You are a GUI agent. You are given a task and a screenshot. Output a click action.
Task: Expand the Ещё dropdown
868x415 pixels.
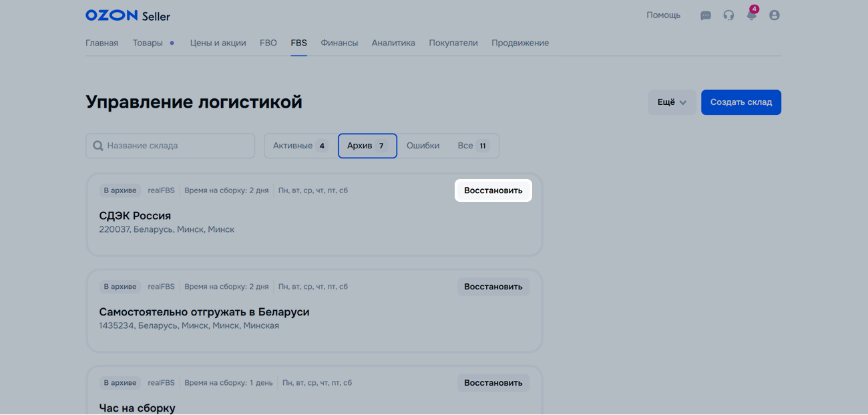pyautogui.click(x=672, y=102)
